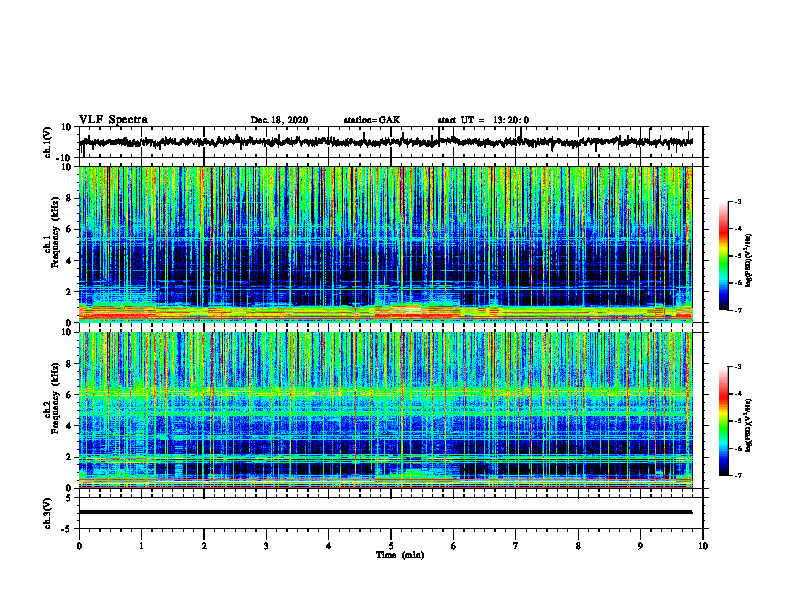Screen dimensions: 792x612
Task: Click time axis tick label "3"
Action: click(266, 546)
